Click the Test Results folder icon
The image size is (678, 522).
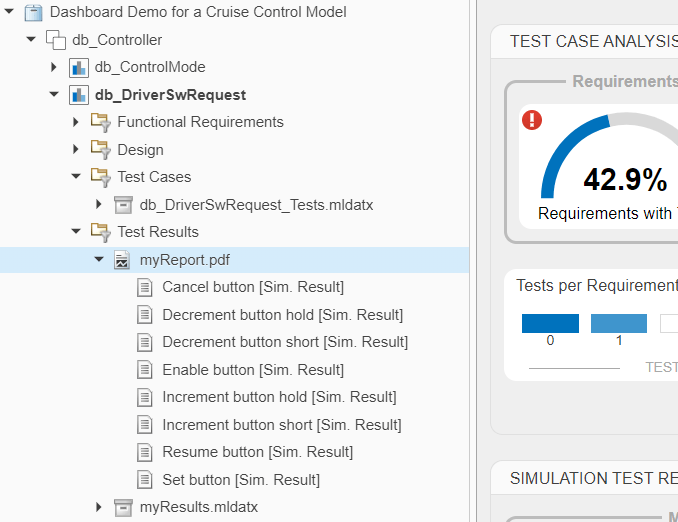click(x=101, y=232)
